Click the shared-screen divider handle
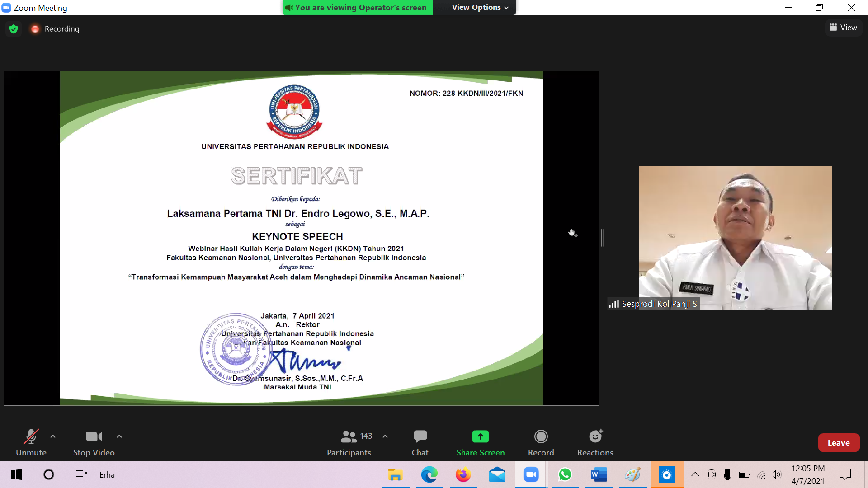The image size is (868, 488). [x=603, y=238]
